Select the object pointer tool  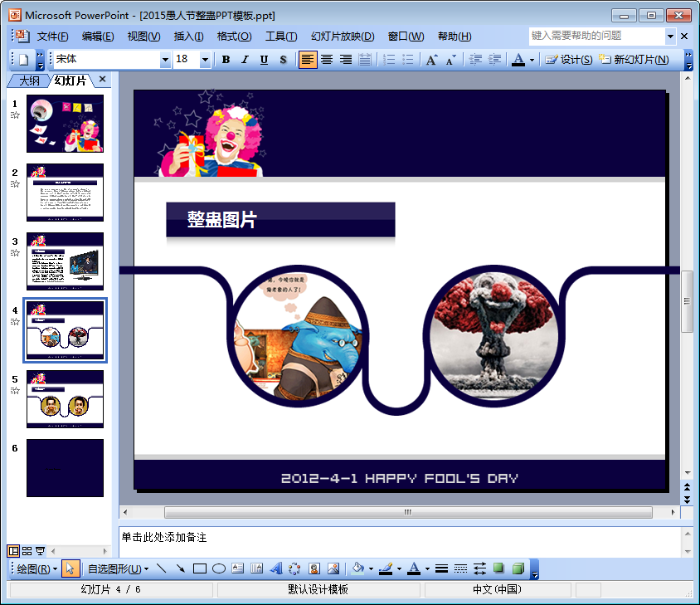(x=70, y=568)
